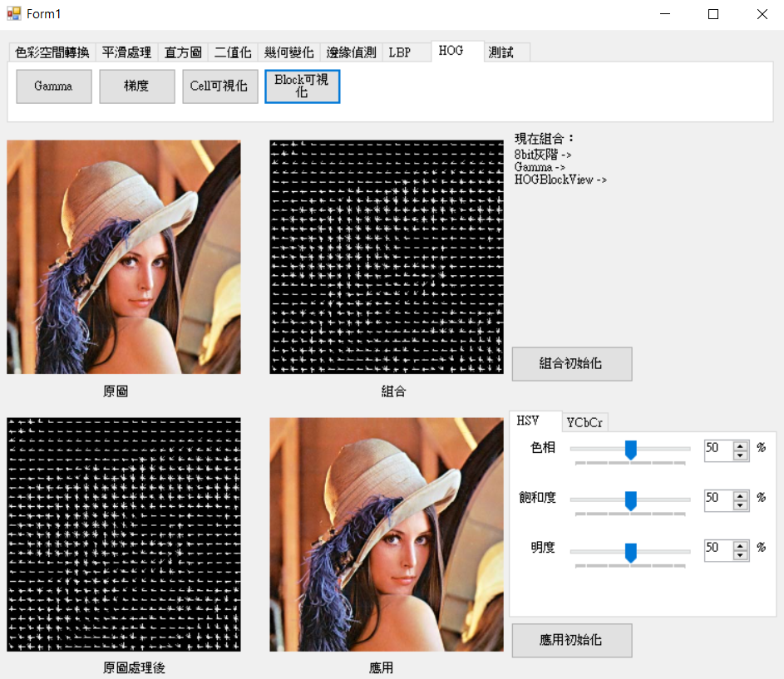Image resolution: width=784 pixels, height=679 pixels.
Task: Click the Form1 window icon
Action: (x=14, y=13)
